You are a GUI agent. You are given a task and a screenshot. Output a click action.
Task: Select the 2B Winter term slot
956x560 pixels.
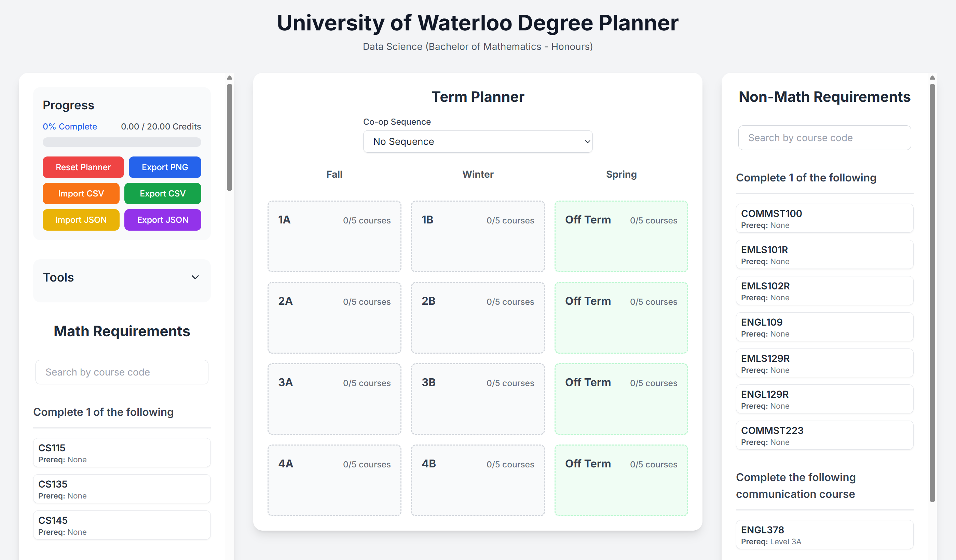pos(478,317)
